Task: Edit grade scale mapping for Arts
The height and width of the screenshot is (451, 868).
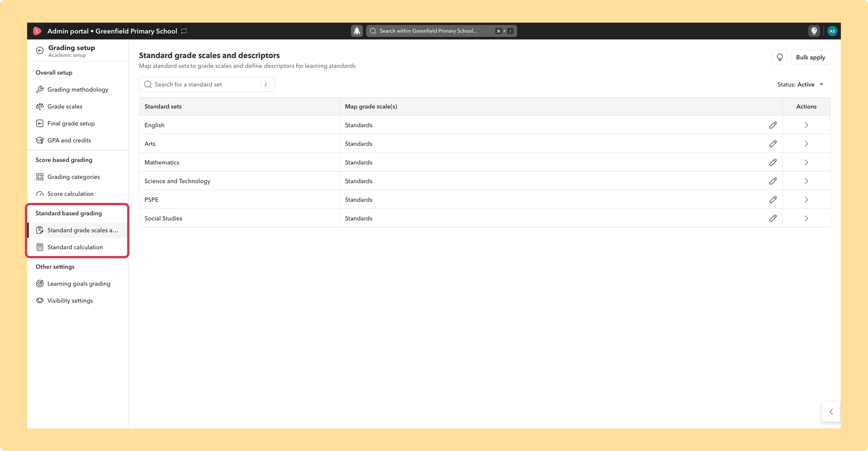Action: coord(773,144)
